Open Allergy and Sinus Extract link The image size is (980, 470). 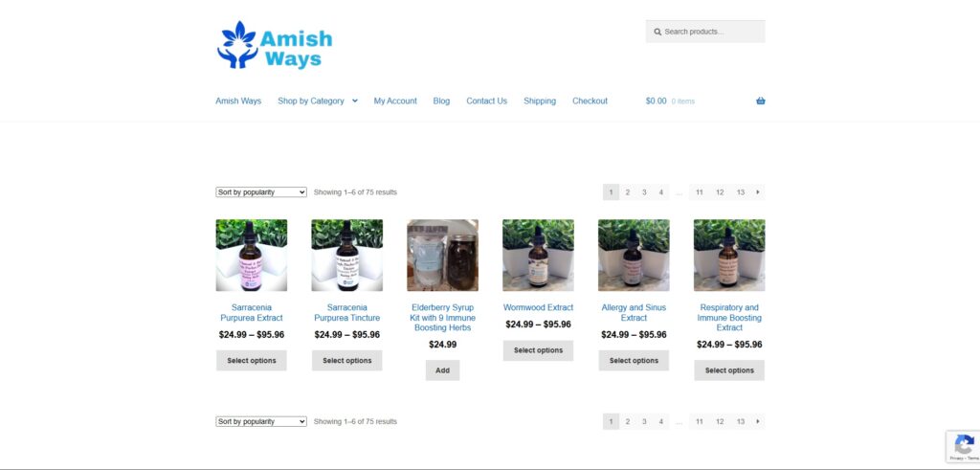[x=634, y=312]
